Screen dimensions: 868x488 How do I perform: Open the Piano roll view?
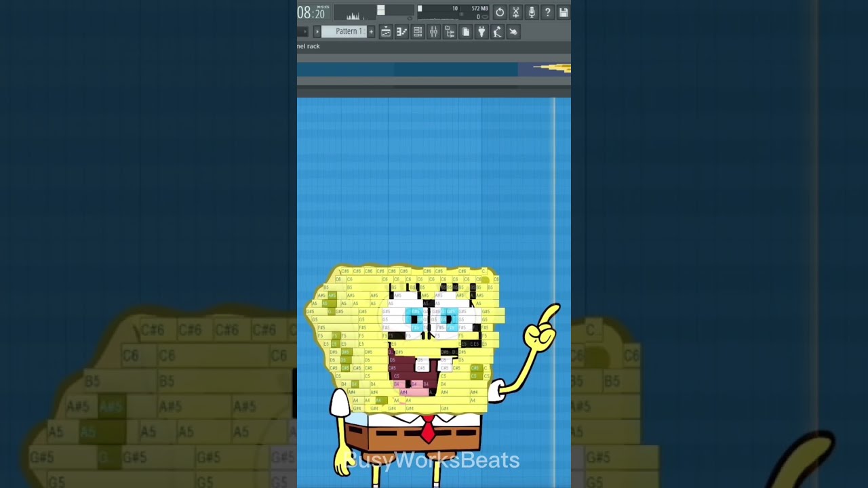coord(401,32)
